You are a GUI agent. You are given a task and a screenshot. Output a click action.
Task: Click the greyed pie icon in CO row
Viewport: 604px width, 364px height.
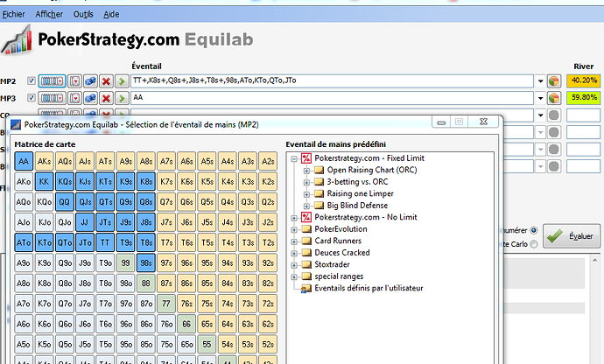point(554,115)
